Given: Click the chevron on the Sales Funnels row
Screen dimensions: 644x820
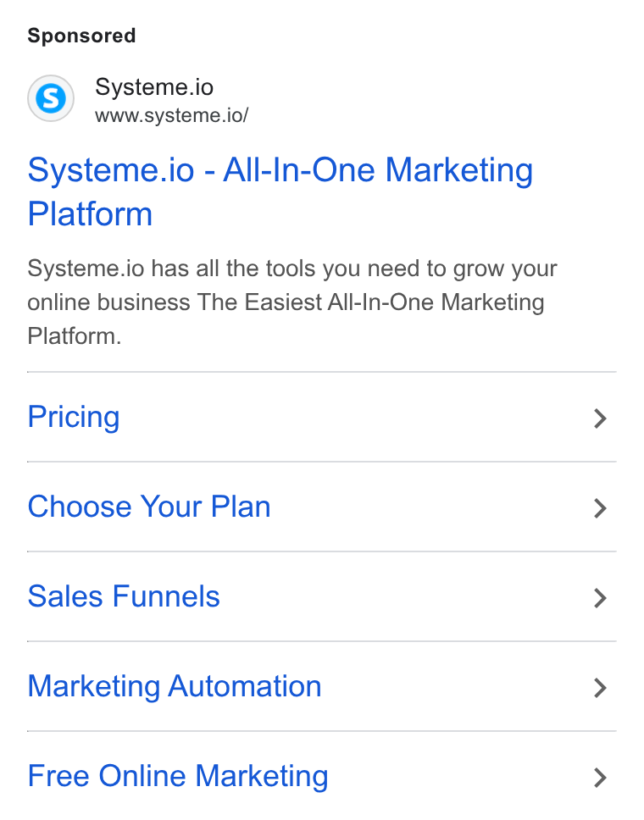Looking at the screenshot, I should [x=601, y=598].
